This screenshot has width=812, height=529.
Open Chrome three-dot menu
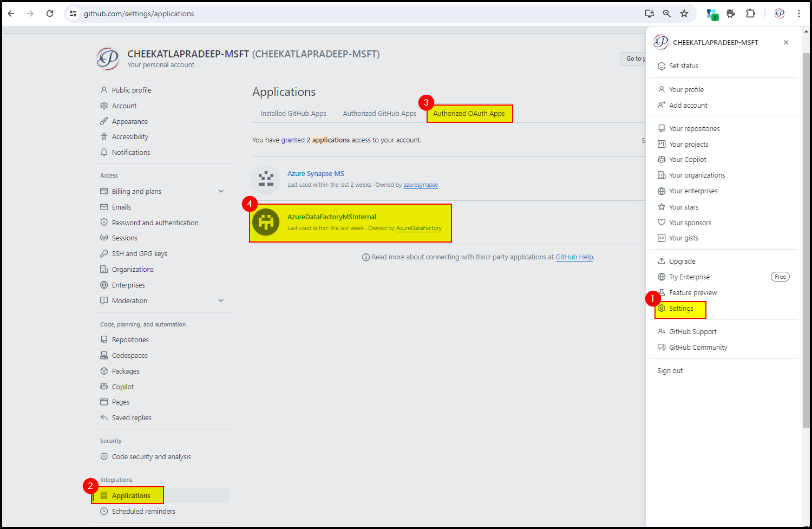799,14
